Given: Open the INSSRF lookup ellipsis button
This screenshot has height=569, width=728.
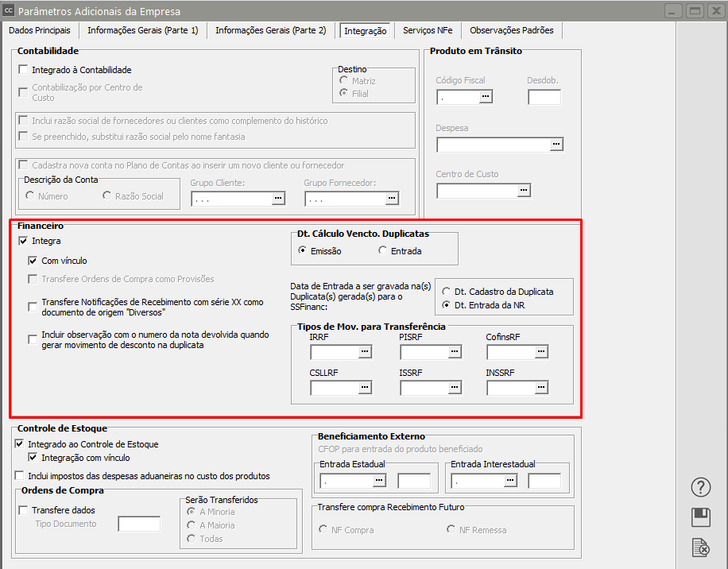Looking at the screenshot, I should [540, 388].
